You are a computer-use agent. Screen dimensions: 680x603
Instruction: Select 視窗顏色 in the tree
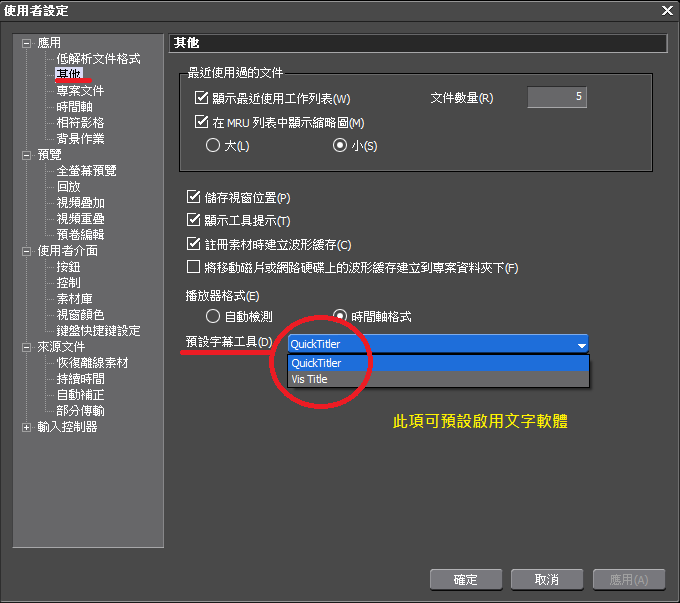(x=81, y=315)
